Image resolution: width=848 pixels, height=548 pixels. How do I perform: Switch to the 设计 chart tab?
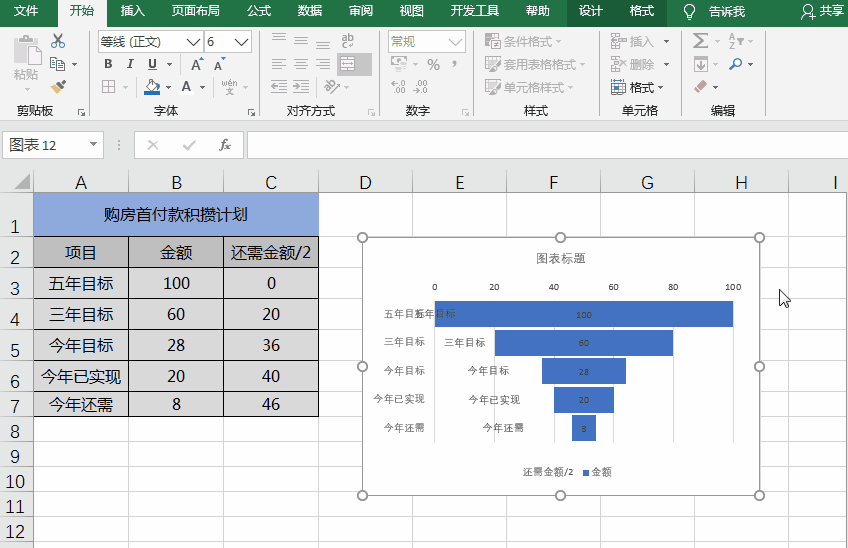[x=591, y=11]
